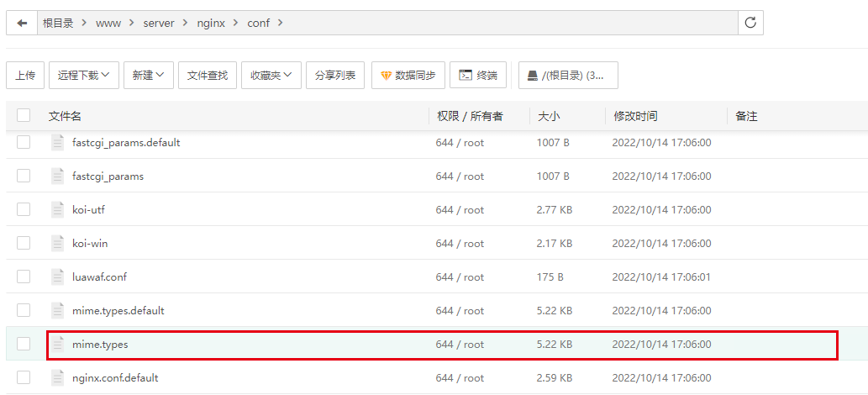The height and width of the screenshot is (395, 868).
Task: Check the box for mime.types.default
Action: 24,310
